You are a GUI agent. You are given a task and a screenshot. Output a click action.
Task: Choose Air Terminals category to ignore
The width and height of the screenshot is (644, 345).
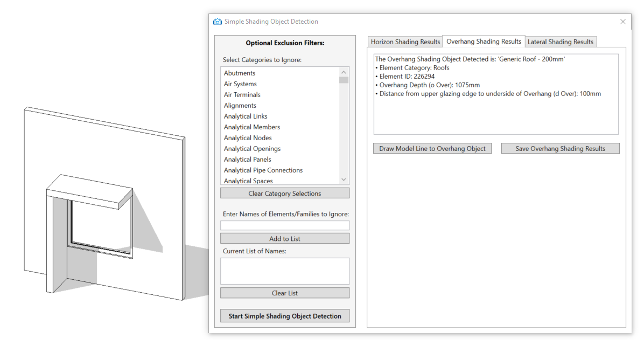coord(242,95)
